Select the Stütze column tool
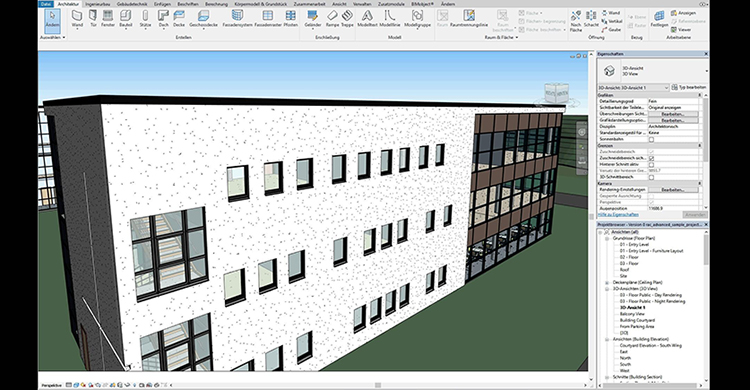The width and height of the screenshot is (750, 390). coord(145,19)
